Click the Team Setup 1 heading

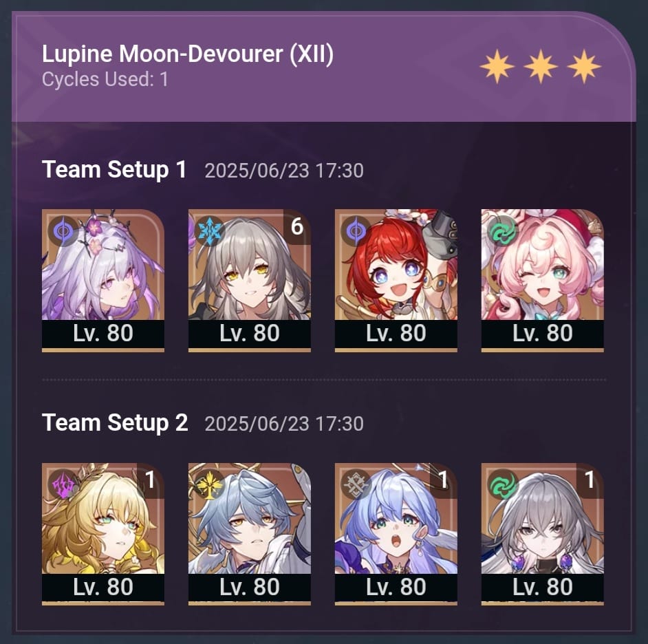point(114,169)
